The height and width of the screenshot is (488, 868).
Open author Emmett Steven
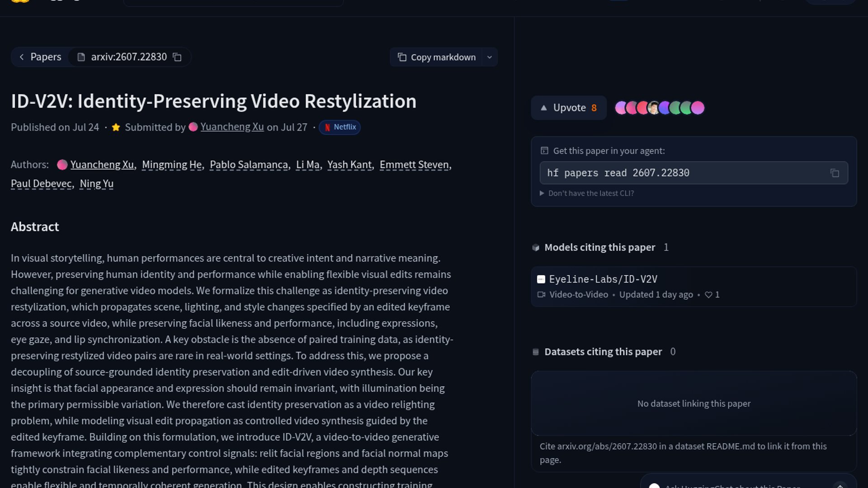(414, 164)
